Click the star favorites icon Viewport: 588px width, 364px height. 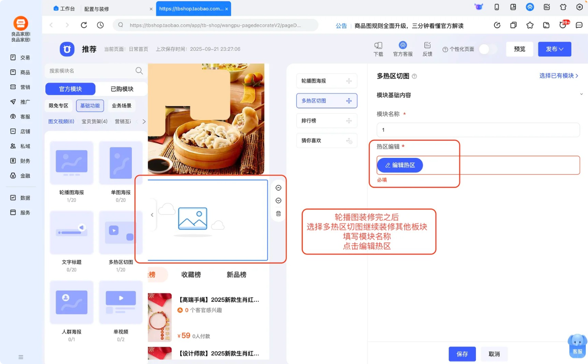(x=530, y=25)
